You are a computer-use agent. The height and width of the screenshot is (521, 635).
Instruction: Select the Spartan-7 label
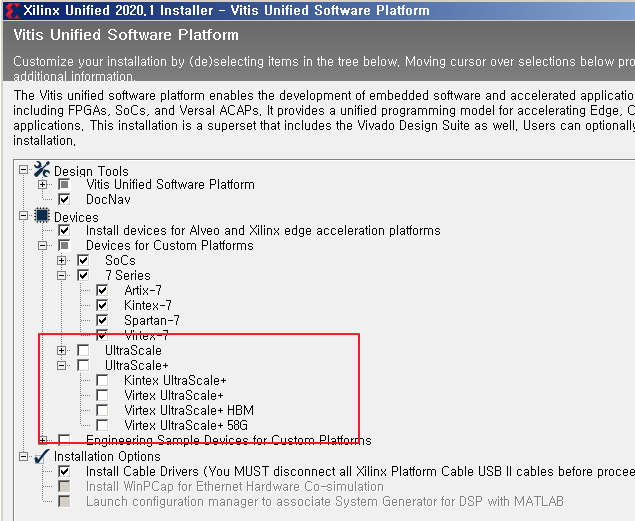point(152,321)
